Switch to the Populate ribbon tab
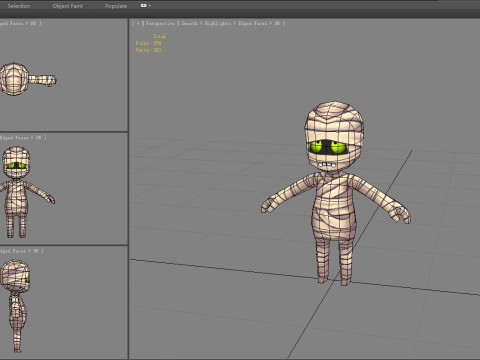The image size is (480, 360). pos(116,6)
